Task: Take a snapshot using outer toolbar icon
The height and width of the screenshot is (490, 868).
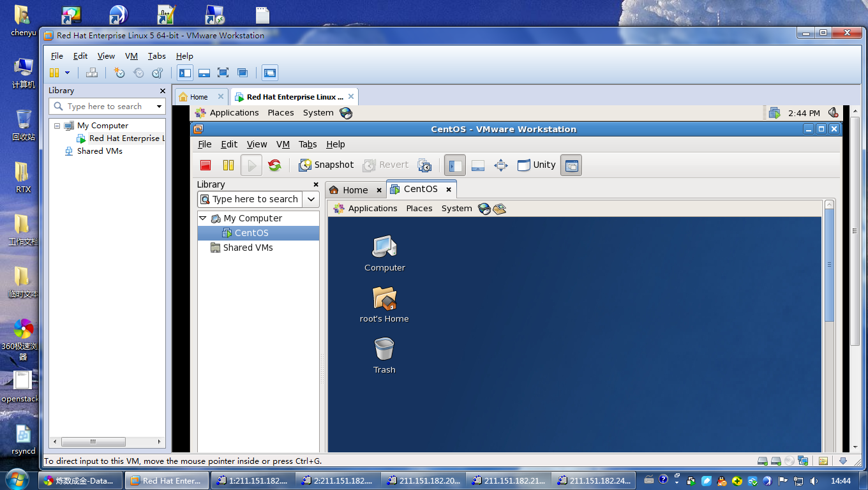Action: pos(119,73)
